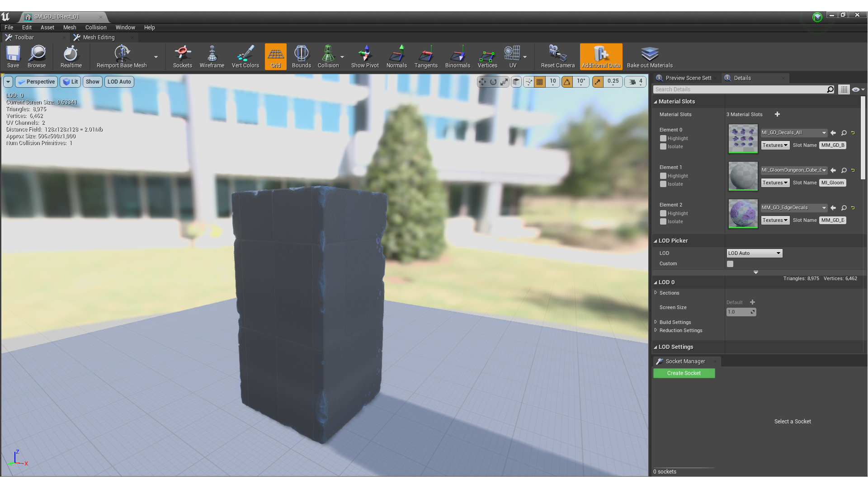The height and width of the screenshot is (488, 868).
Task: Click the Element 2 material thumbnail
Action: click(743, 214)
